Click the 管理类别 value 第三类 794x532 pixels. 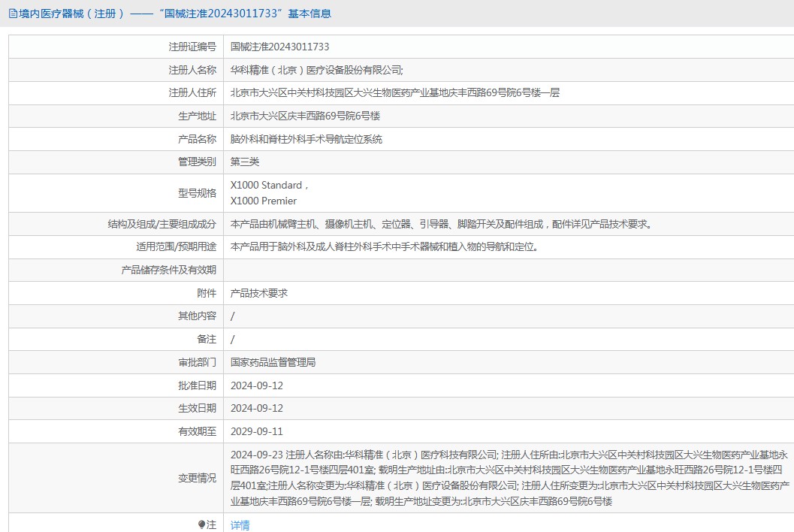[245, 162]
